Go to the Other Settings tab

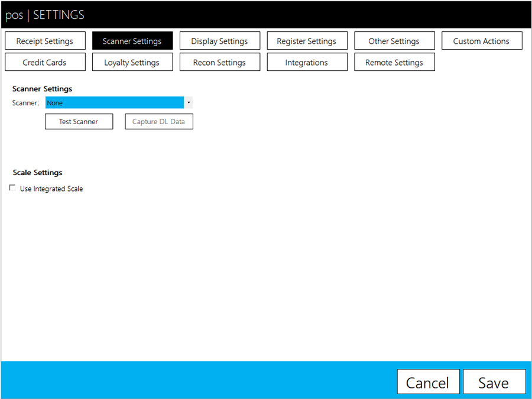click(x=395, y=41)
